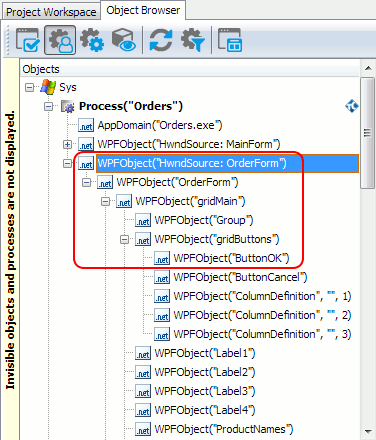Viewport: 376px width, 440px height.
Task: Click the .net icon beside ColumnDefinition 1
Action: pyautogui.click(x=162, y=296)
